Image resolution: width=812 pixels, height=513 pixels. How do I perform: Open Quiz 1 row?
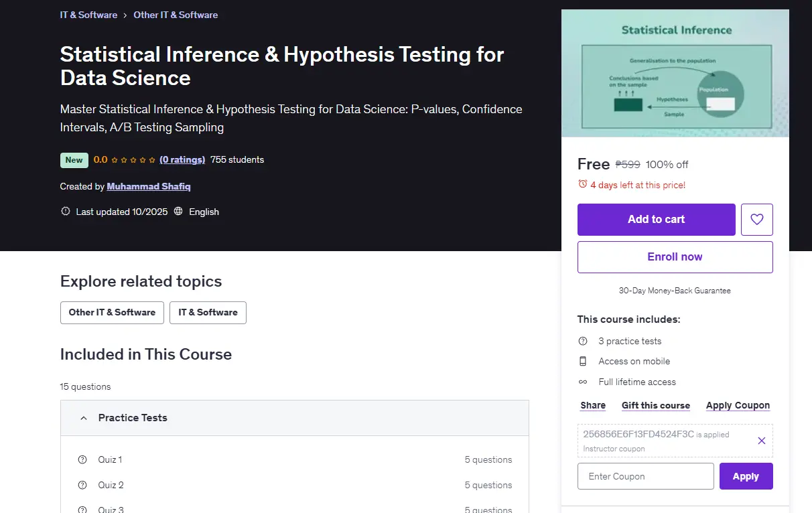point(295,459)
